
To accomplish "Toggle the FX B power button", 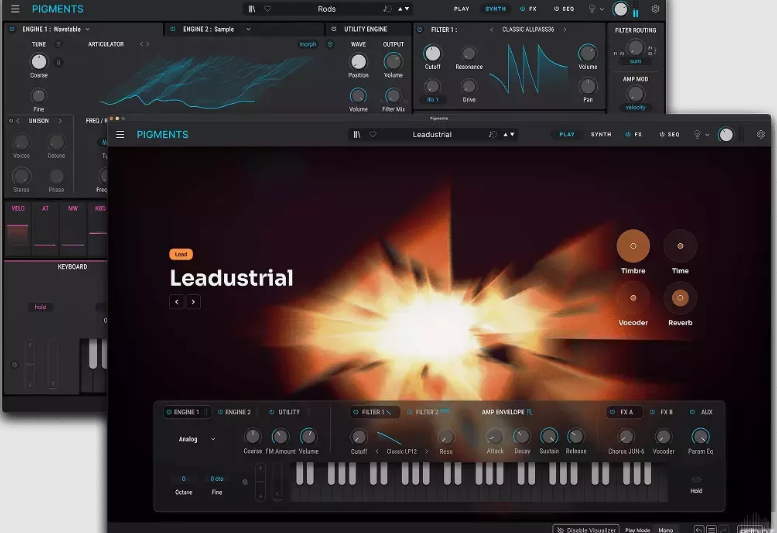I will click(652, 412).
